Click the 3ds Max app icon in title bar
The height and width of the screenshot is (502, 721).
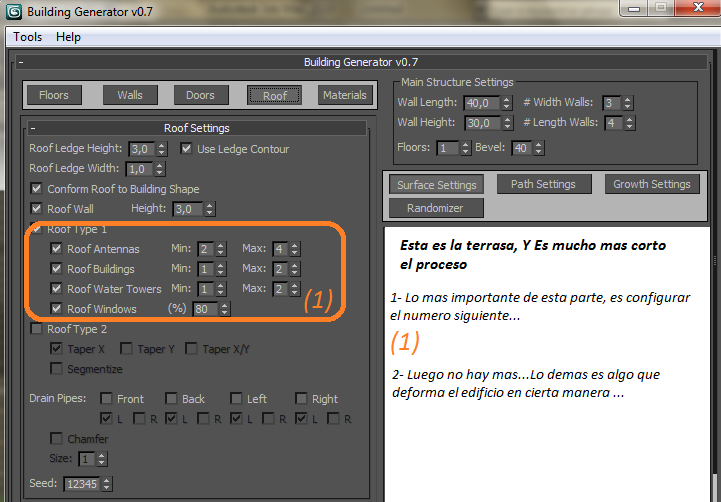point(14,12)
